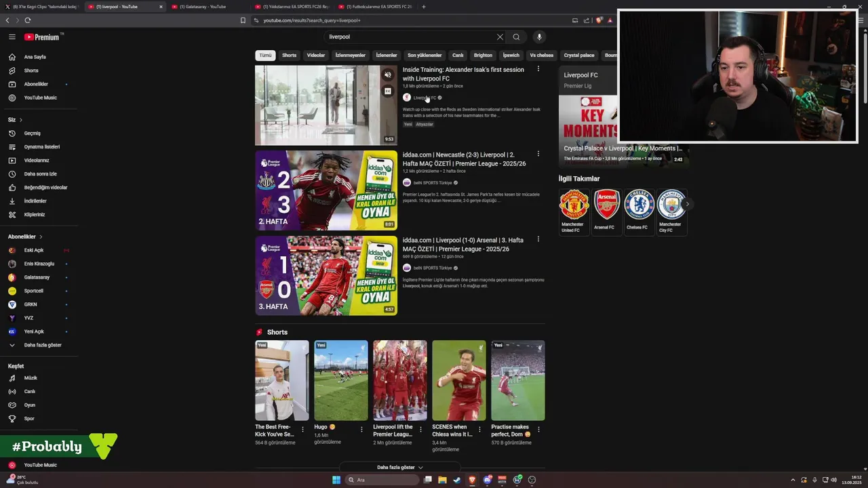Select the Videolar filter chip
This screenshot has width=868, height=488.
coord(316,56)
